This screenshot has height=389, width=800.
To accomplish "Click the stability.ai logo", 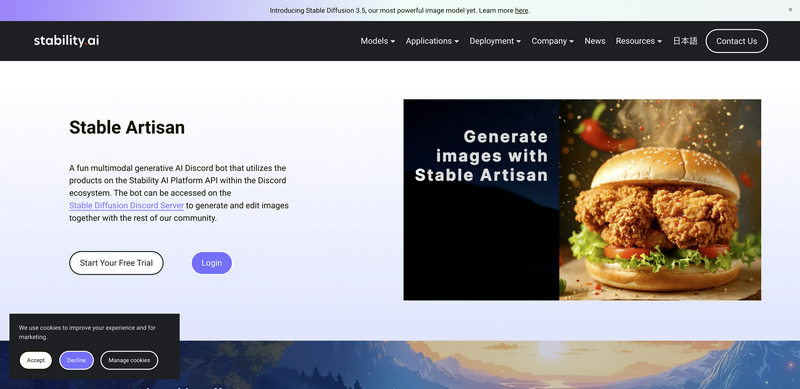I will [x=66, y=41].
